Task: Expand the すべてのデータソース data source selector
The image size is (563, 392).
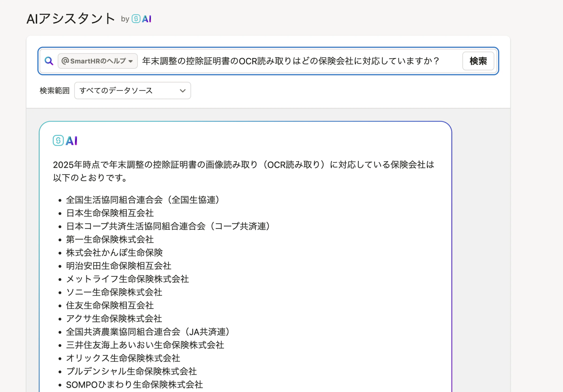Action: 132,91
